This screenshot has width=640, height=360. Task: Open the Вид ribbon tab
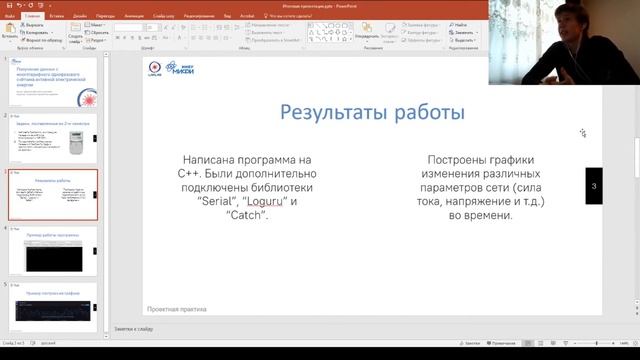(227, 16)
